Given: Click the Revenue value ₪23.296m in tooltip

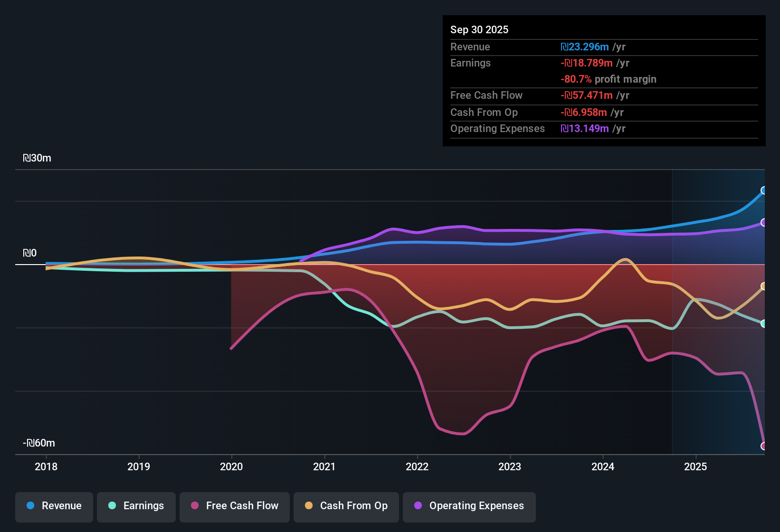Looking at the screenshot, I should pyautogui.click(x=585, y=47).
